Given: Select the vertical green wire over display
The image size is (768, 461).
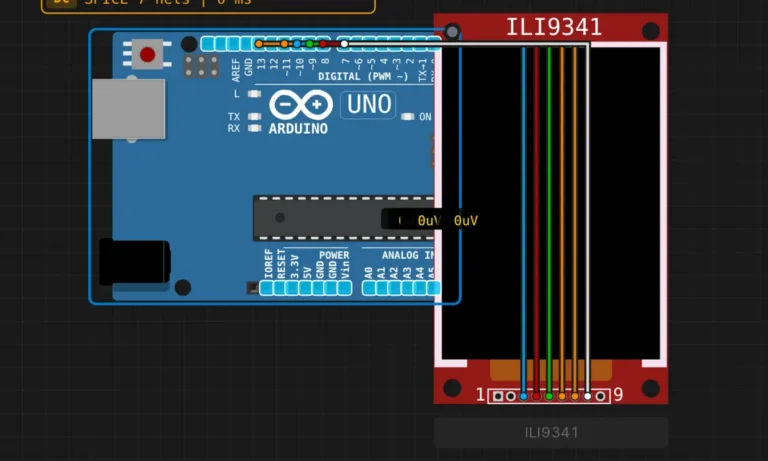Looking at the screenshot, I should pos(549,220).
